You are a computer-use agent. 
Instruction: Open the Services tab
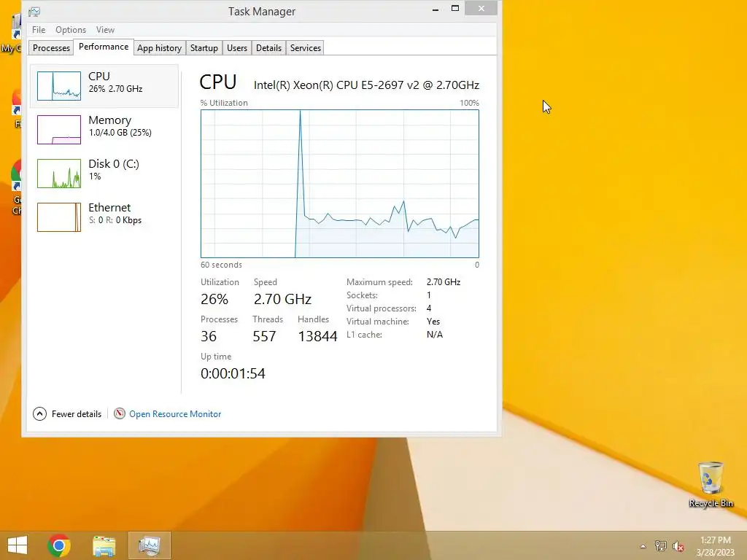coord(306,48)
